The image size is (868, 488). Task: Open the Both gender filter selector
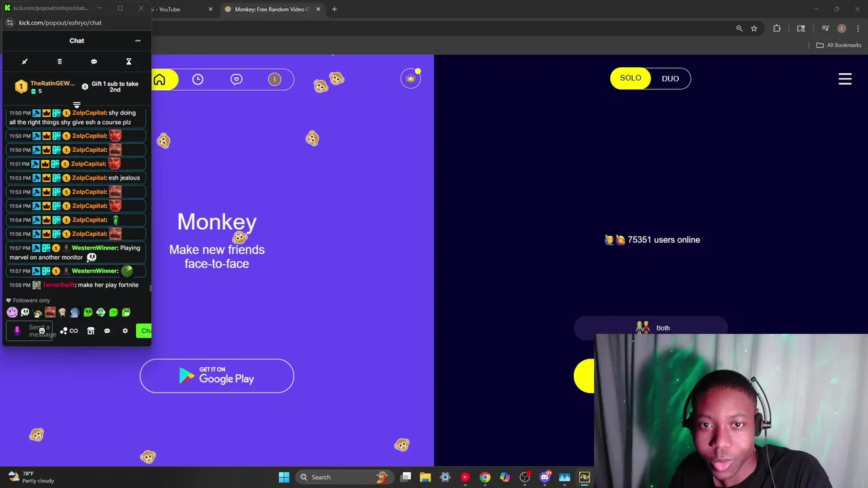(x=650, y=328)
